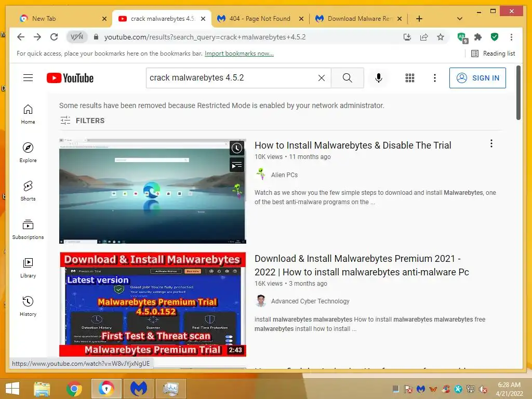Go to Home in the sidebar
The image size is (532, 399).
(28, 114)
